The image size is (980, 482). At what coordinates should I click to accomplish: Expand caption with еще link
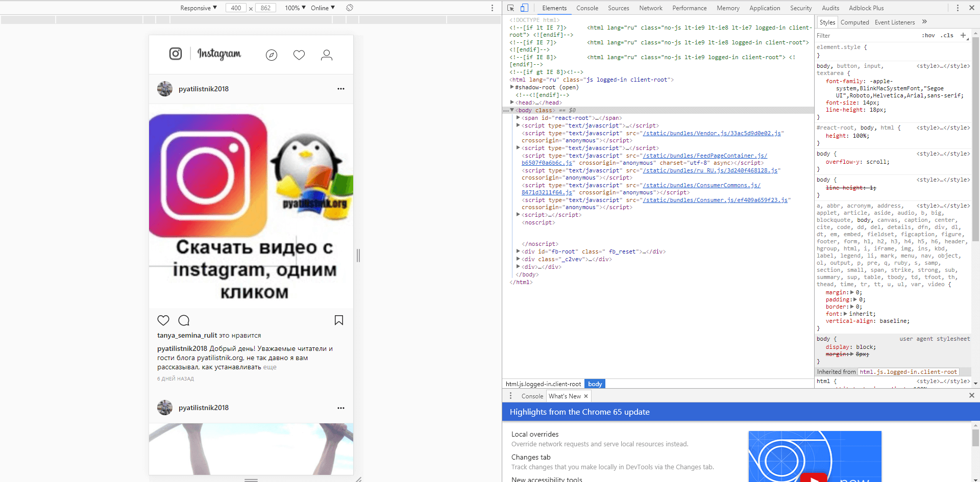pyautogui.click(x=269, y=367)
